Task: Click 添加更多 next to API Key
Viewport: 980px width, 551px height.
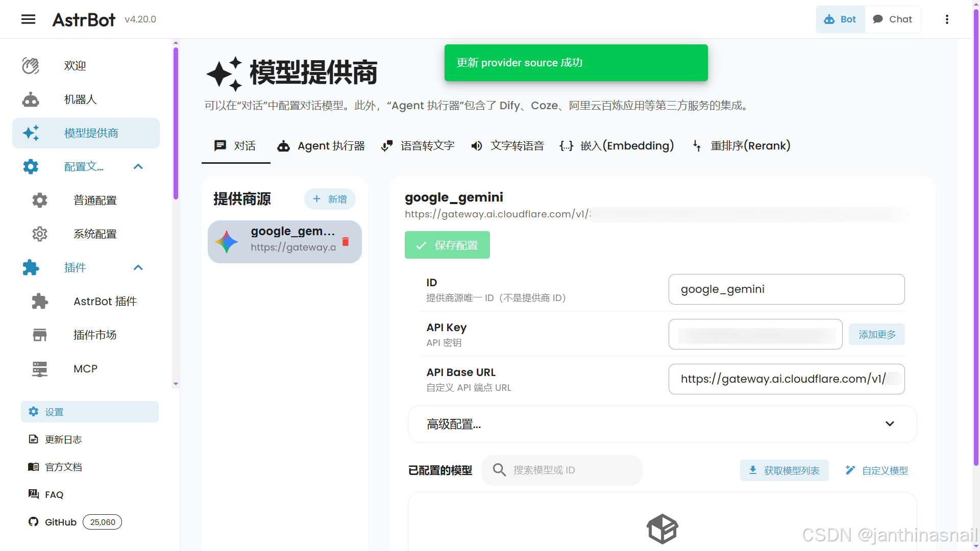Action: 877,334
